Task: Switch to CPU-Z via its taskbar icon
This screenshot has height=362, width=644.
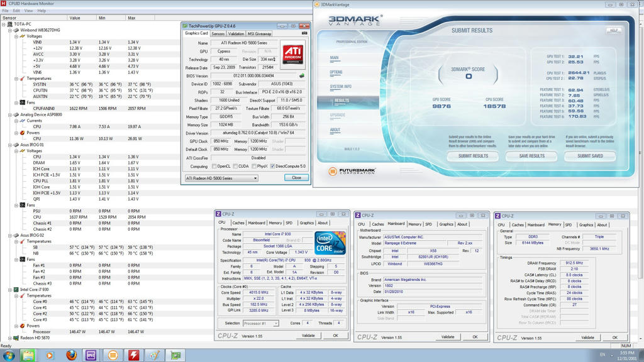Action: click(91, 355)
